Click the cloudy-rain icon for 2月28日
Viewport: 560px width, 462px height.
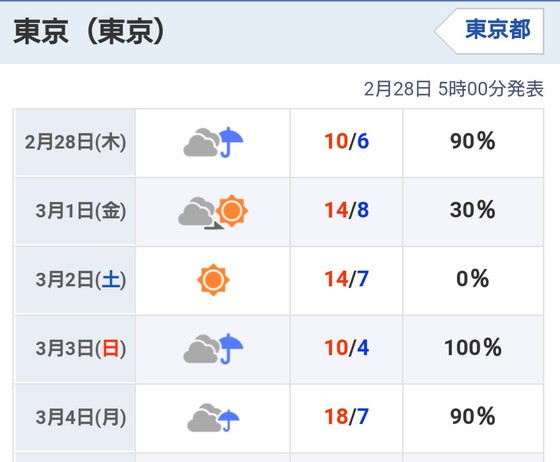pyautogui.click(x=213, y=142)
